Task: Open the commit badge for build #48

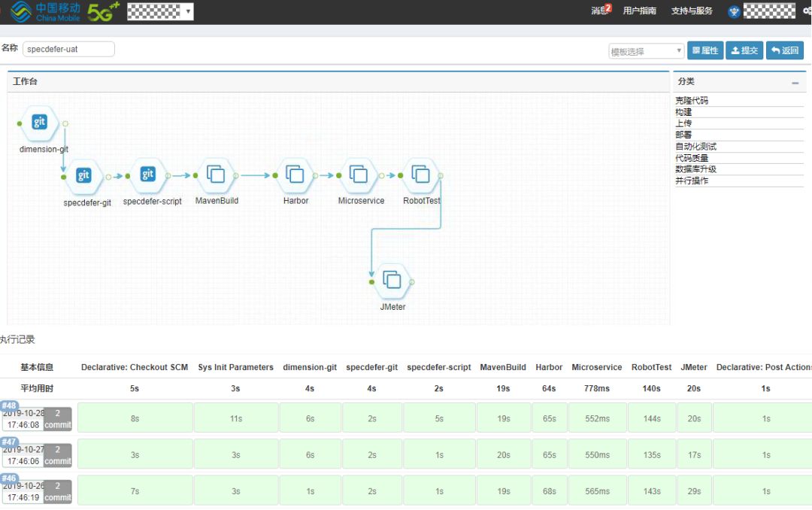Action: (57, 419)
